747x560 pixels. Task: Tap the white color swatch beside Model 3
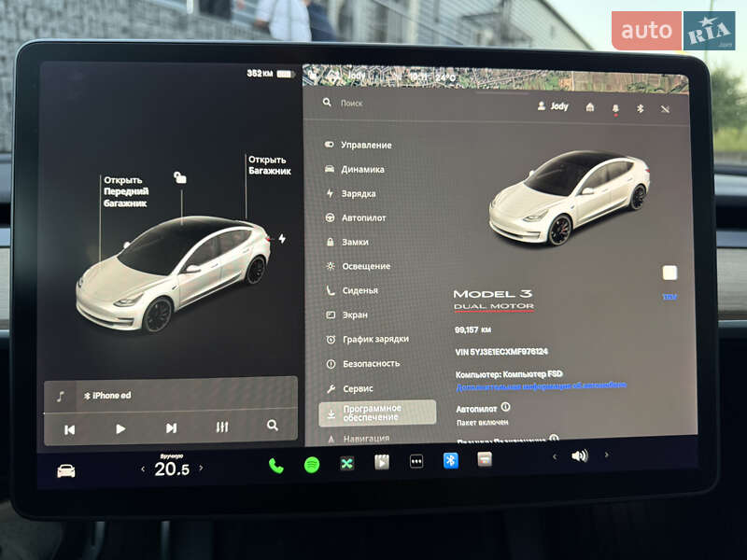click(669, 273)
